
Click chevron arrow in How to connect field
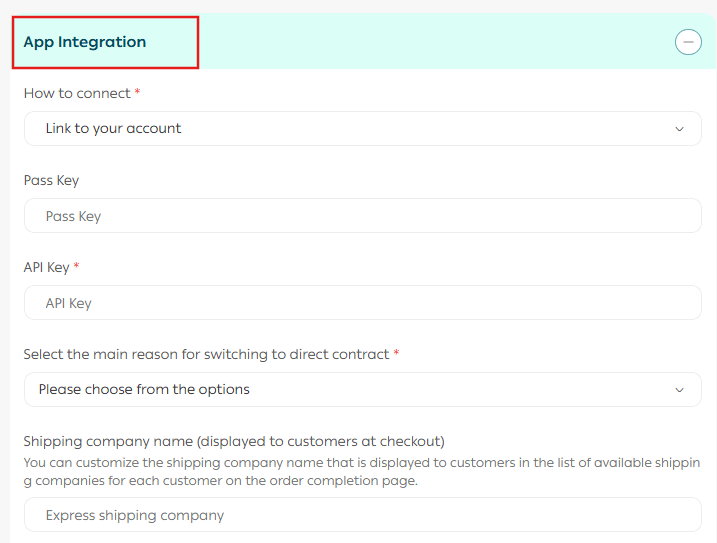coord(680,129)
